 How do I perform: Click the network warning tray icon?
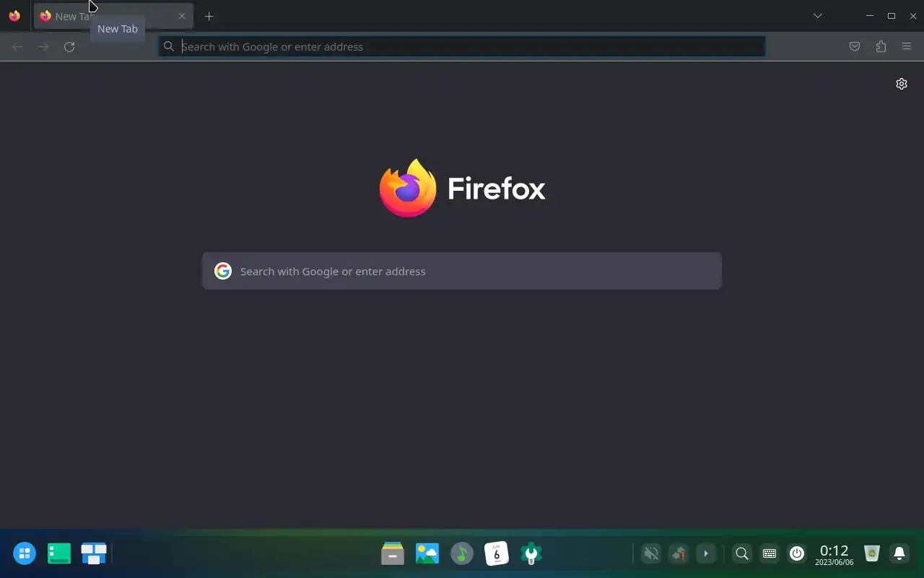(x=679, y=553)
